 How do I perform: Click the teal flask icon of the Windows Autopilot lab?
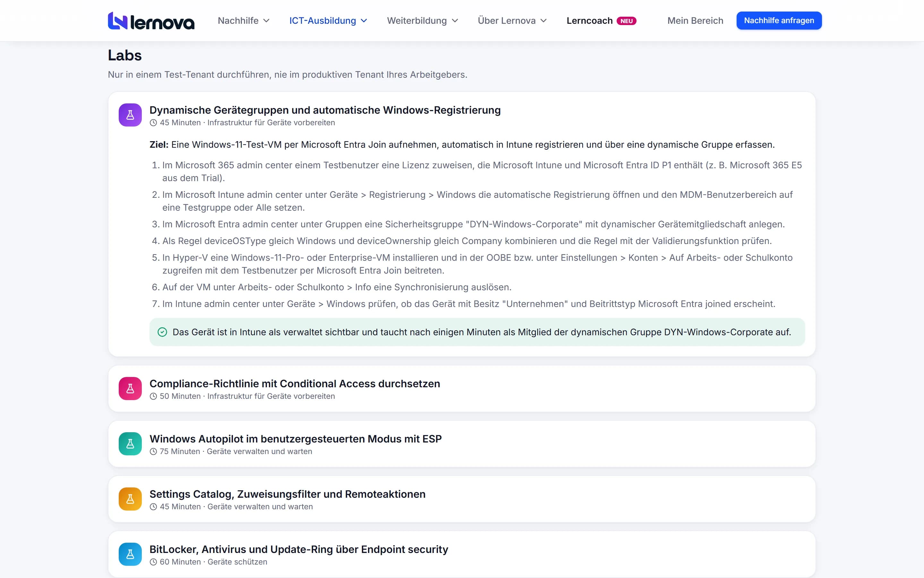[130, 444]
